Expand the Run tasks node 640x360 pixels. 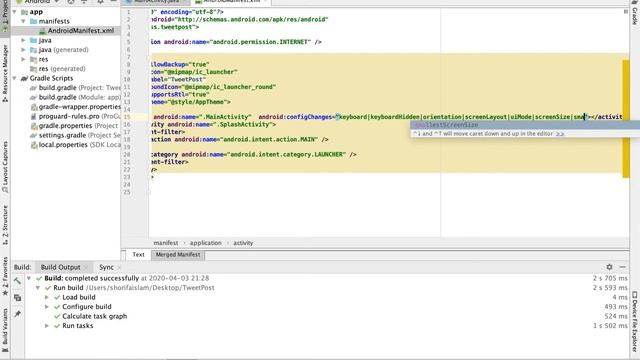[47, 326]
